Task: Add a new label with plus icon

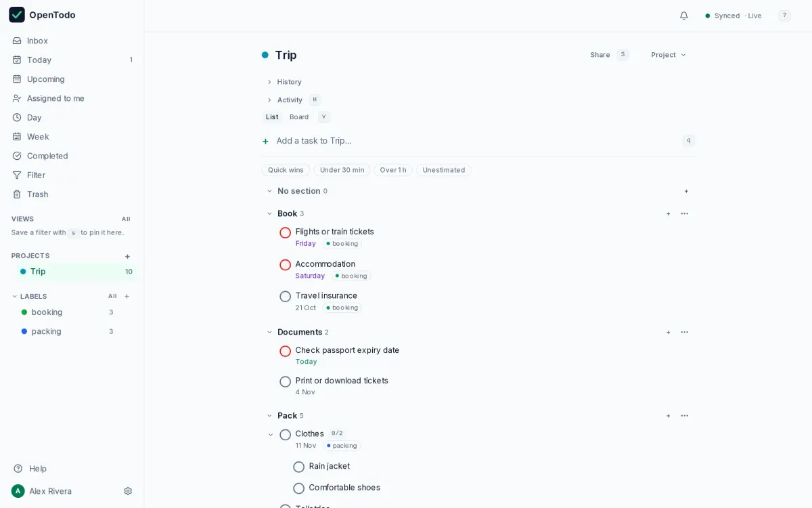Action: click(127, 296)
